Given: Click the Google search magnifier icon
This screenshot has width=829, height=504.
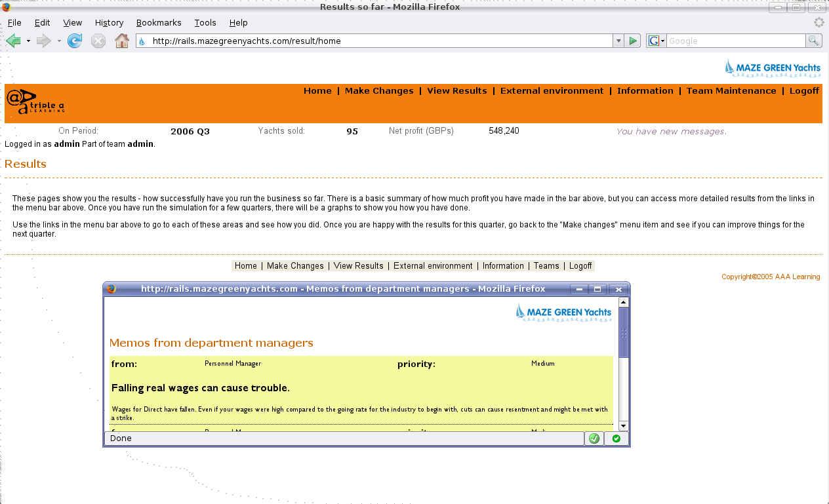Looking at the screenshot, I should click(813, 40).
